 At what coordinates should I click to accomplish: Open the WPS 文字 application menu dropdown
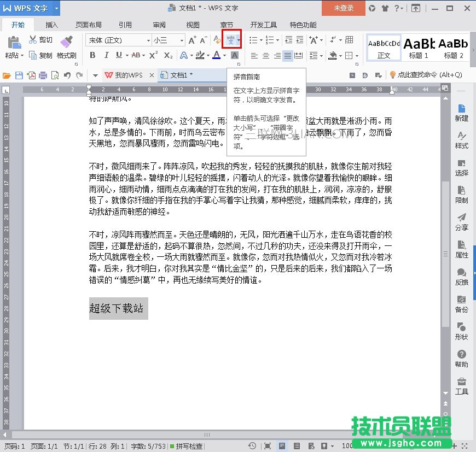[56, 8]
